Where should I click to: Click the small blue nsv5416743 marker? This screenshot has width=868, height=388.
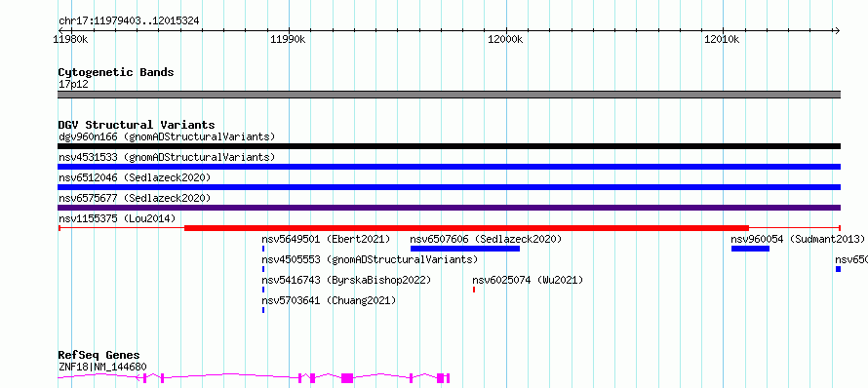pos(263,290)
